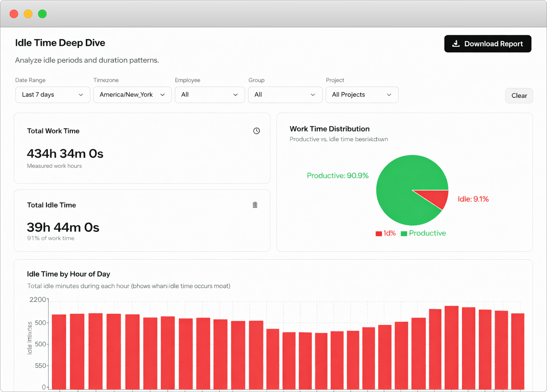547x392 pixels.
Task: Open the Timezone America/New_York dropdown
Action: [x=132, y=95]
